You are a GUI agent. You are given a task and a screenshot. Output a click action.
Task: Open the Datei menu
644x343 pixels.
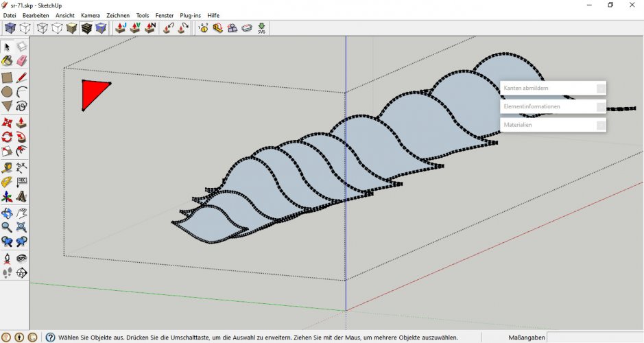[10, 15]
